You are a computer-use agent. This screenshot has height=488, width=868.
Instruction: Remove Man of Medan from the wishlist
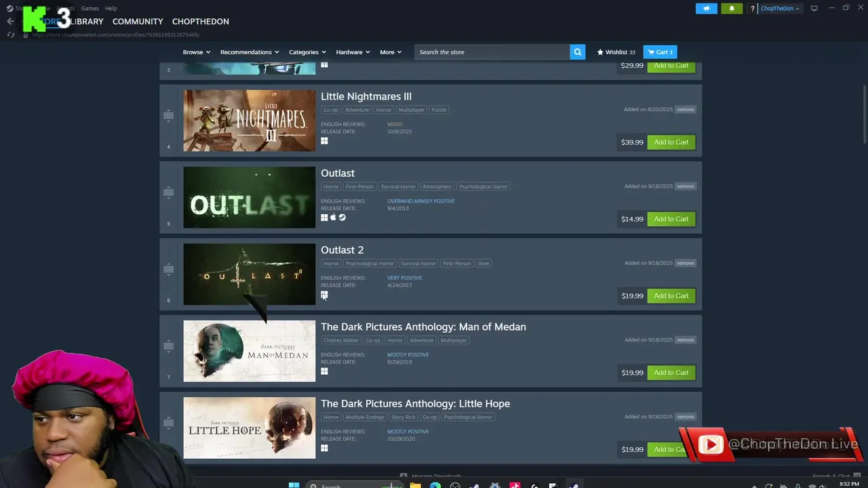coord(685,340)
